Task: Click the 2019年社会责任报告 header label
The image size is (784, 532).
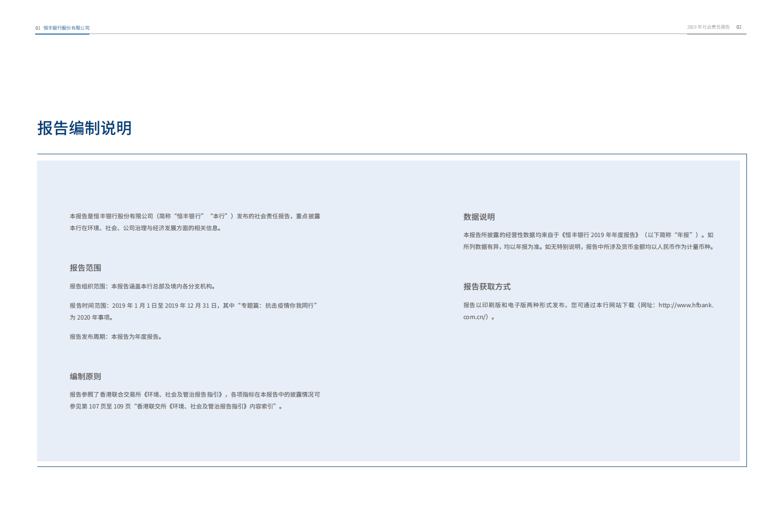Action: [708, 27]
